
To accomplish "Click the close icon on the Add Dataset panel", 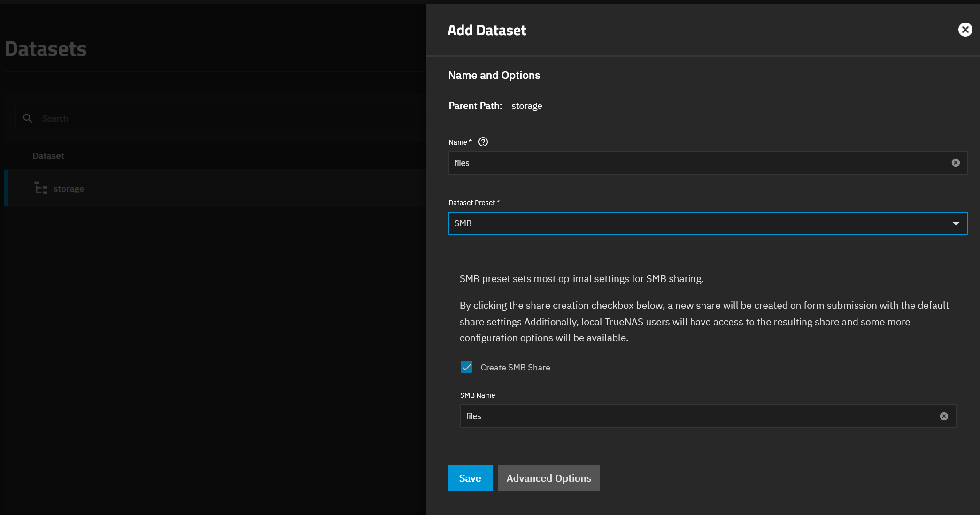I will (x=965, y=30).
